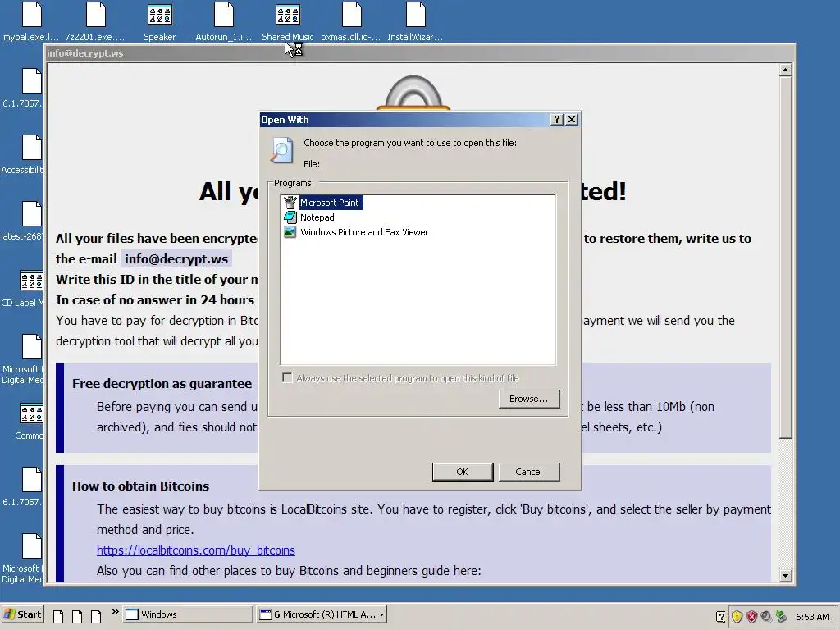Click the third Quick Launch file icon
The image size is (840, 630).
click(x=96, y=616)
